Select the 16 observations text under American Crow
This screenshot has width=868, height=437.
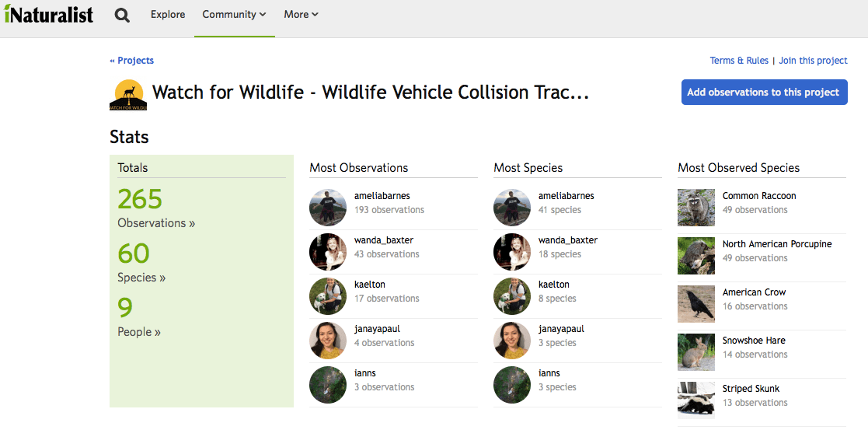755,306
